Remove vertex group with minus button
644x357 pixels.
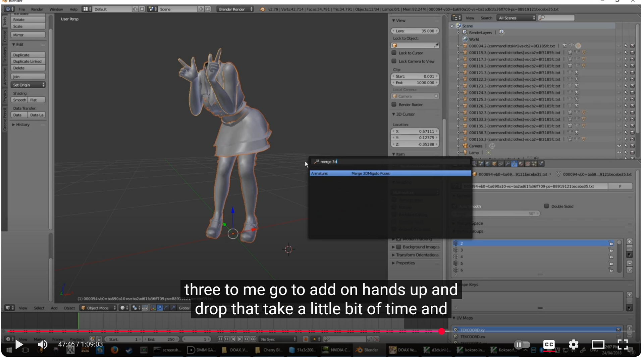point(630,248)
